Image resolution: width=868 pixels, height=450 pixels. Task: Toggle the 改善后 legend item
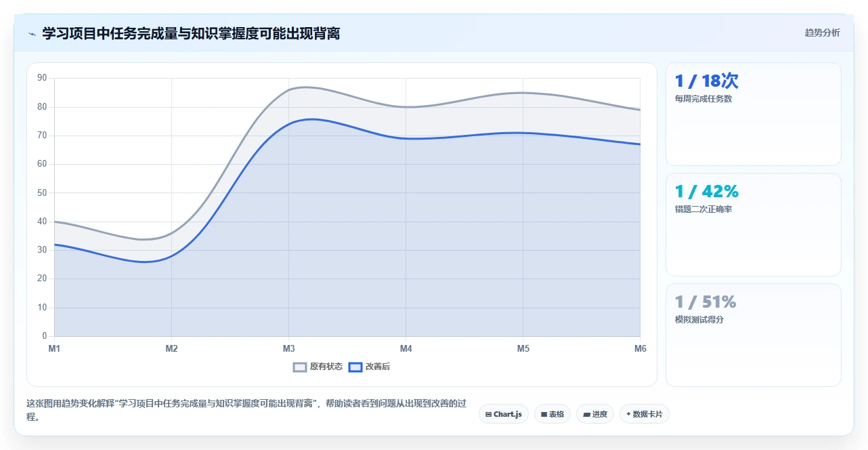(369, 367)
